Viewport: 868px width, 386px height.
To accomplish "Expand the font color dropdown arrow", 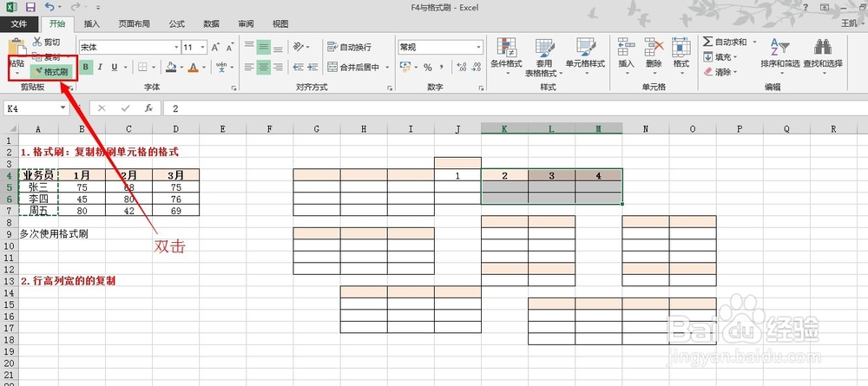I will click(204, 67).
